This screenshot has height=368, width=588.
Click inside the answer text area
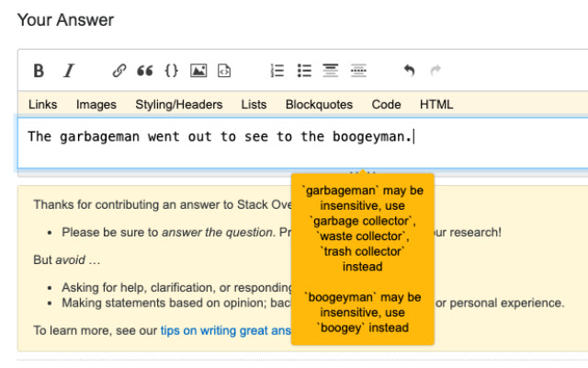[184, 147]
